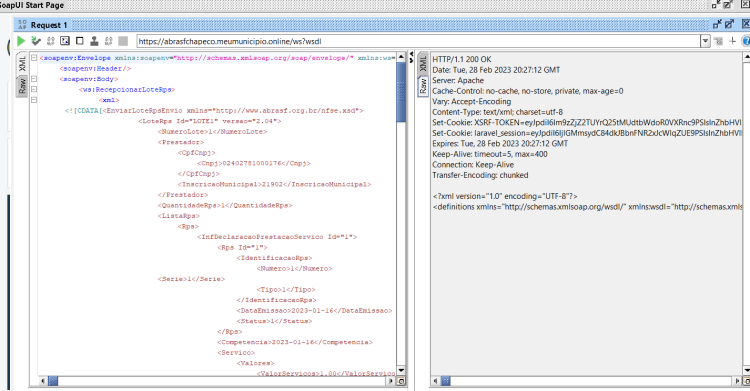Viewport: 750px width, 391px height.
Task: Click the InfDeclaracaoPrestacaoServico line
Action: tap(277, 237)
